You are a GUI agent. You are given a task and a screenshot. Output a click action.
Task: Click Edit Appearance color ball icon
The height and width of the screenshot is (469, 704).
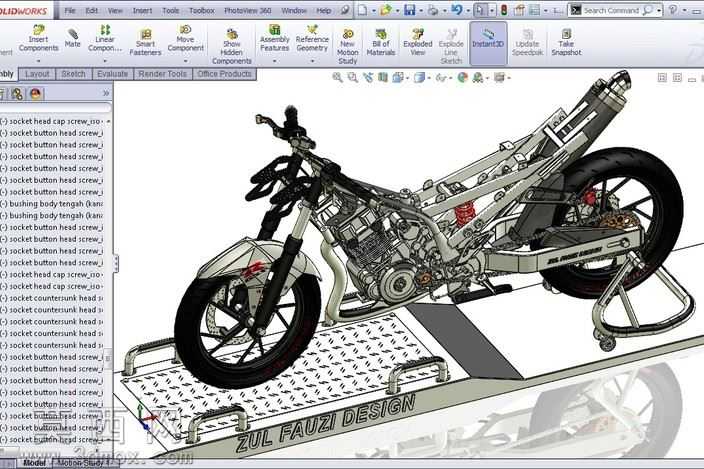(462, 78)
